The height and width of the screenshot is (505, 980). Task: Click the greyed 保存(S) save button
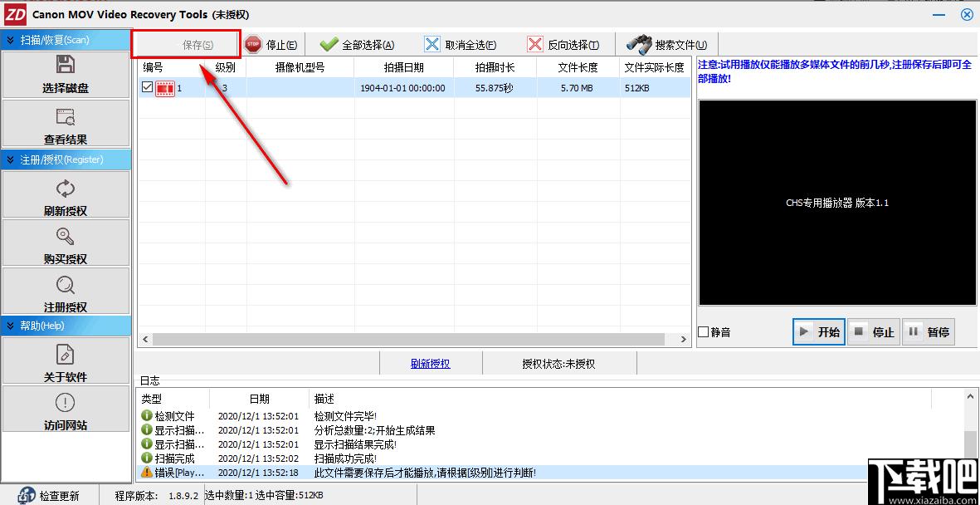186,44
